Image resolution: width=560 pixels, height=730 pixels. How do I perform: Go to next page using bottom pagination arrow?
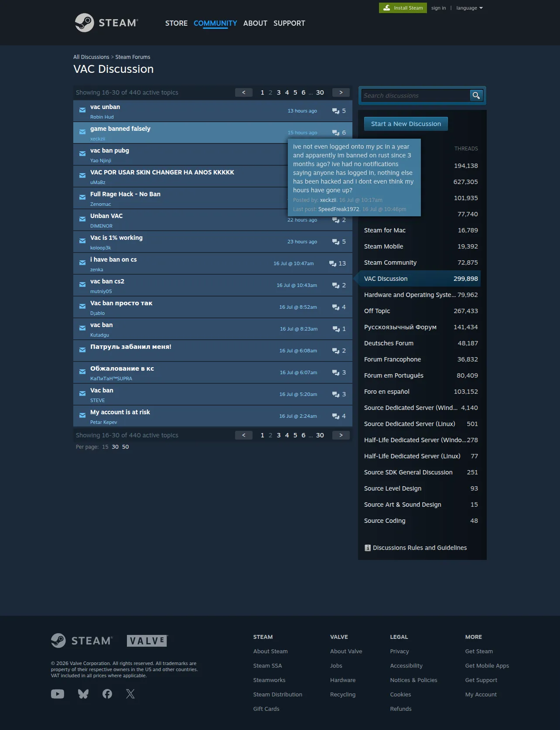coord(341,435)
